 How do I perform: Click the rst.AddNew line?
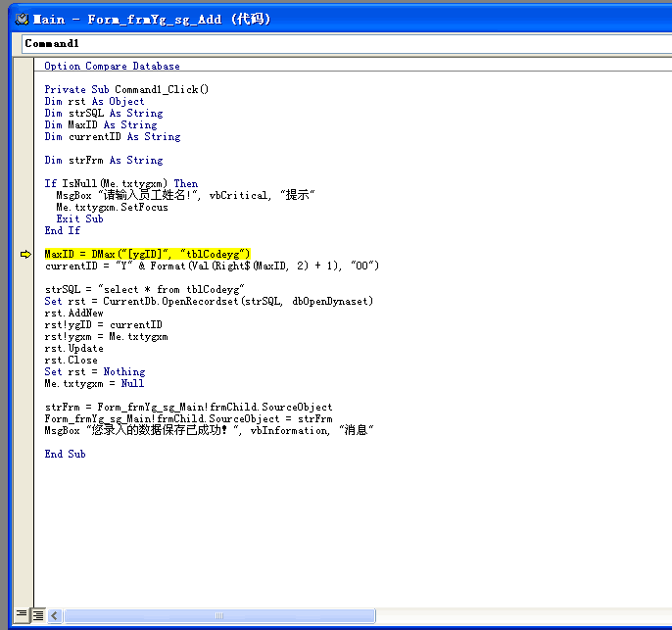coord(73,314)
